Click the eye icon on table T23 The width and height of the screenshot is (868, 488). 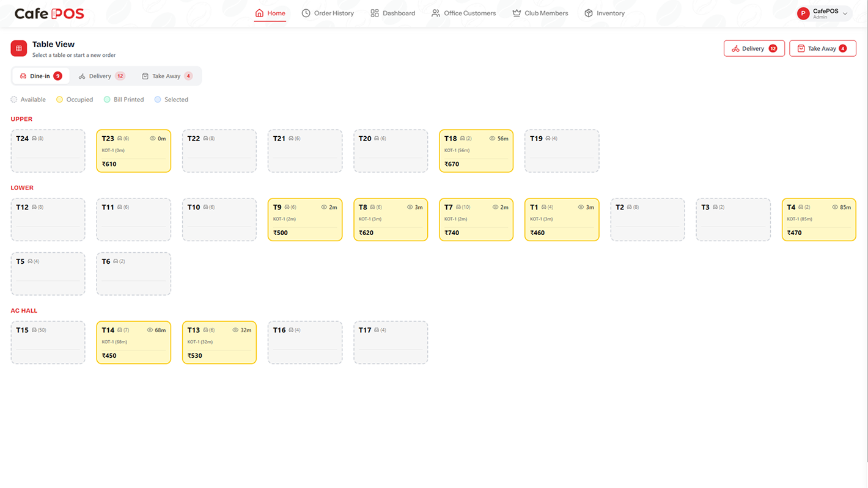153,139
